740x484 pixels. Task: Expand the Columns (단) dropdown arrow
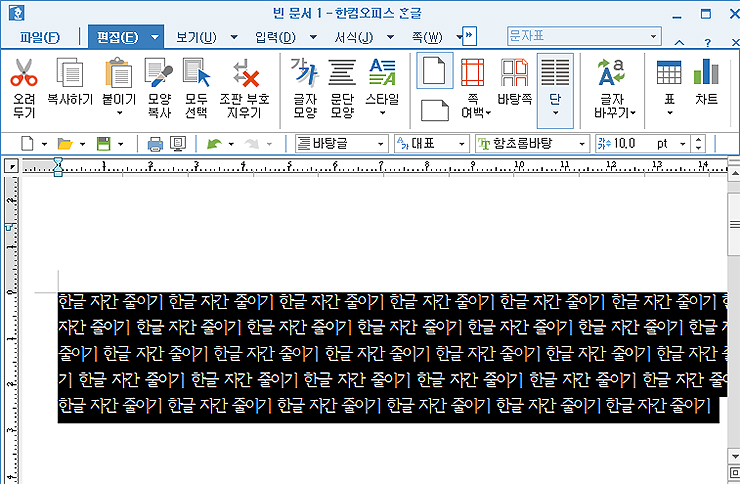[x=555, y=113]
